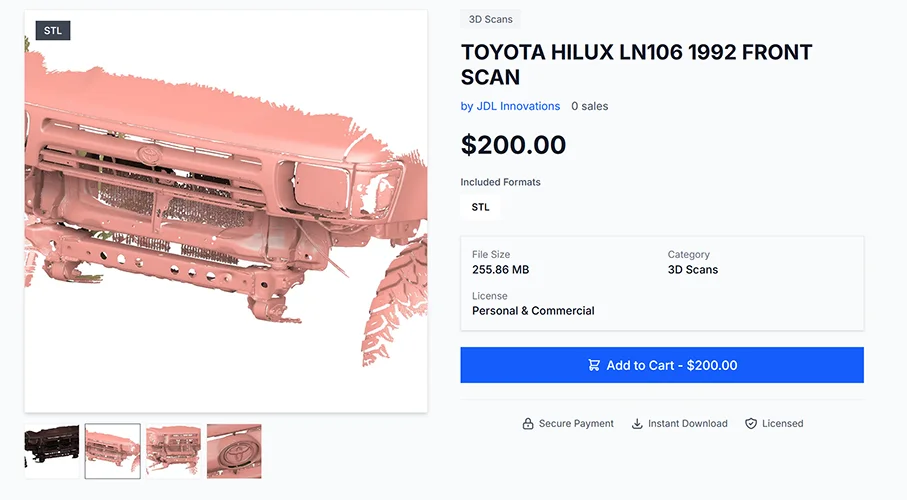The width and height of the screenshot is (907, 500).
Task: Click the Instant Download arrow icon
Action: [637, 424]
